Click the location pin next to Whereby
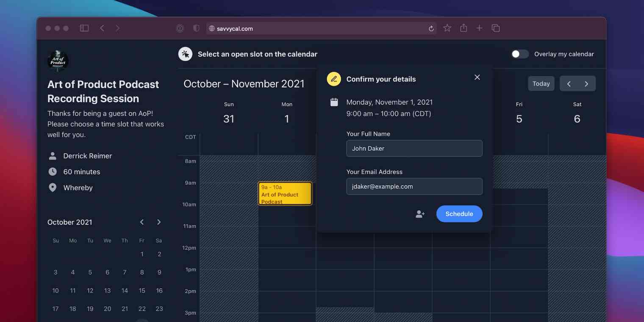The image size is (644, 322). pyautogui.click(x=53, y=187)
